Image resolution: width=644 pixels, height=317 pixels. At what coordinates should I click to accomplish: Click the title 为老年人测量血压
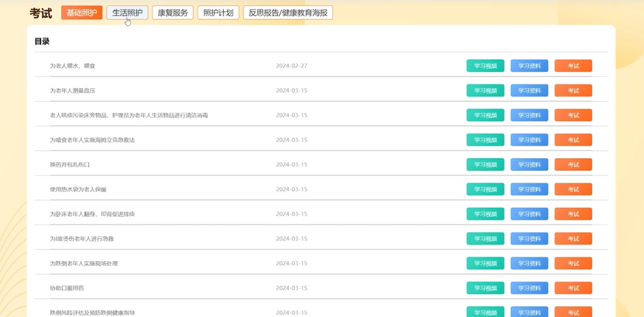pyautogui.click(x=72, y=91)
